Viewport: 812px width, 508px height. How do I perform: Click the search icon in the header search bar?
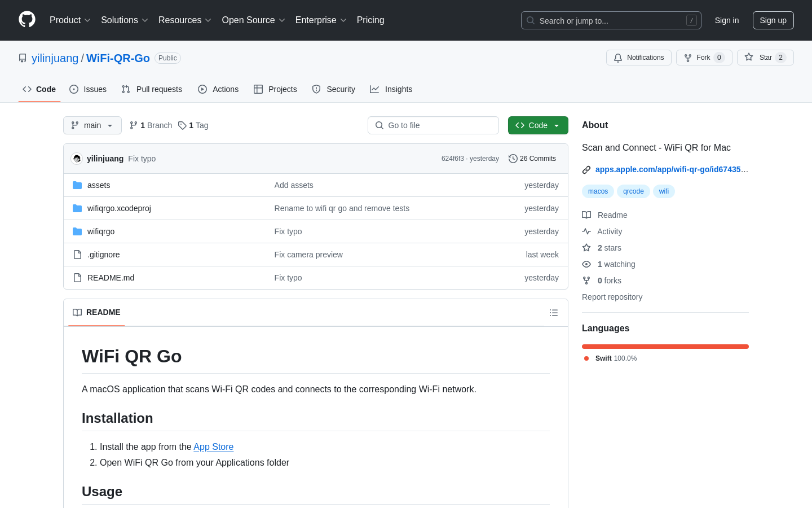click(531, 20)
